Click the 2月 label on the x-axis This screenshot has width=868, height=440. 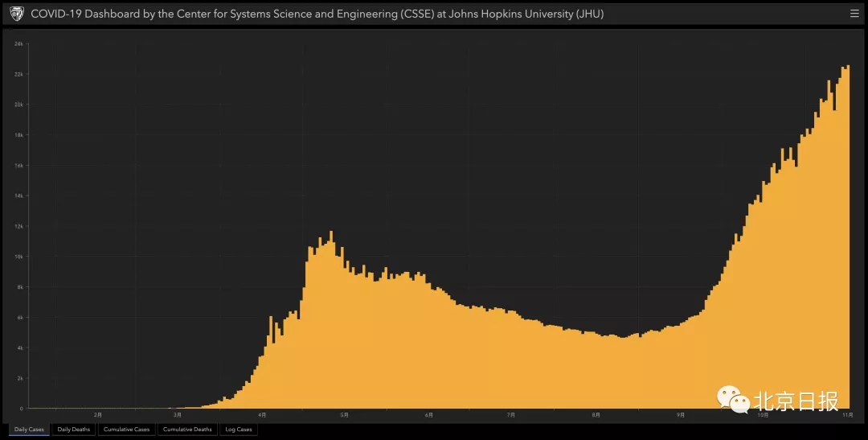click(x=98, y=415)
